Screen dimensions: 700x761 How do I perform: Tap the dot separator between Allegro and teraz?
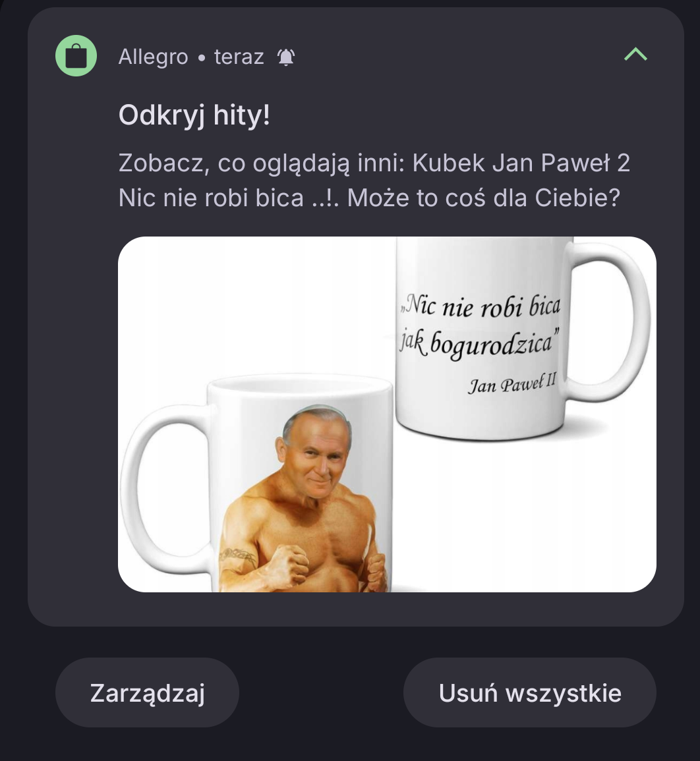202,58
